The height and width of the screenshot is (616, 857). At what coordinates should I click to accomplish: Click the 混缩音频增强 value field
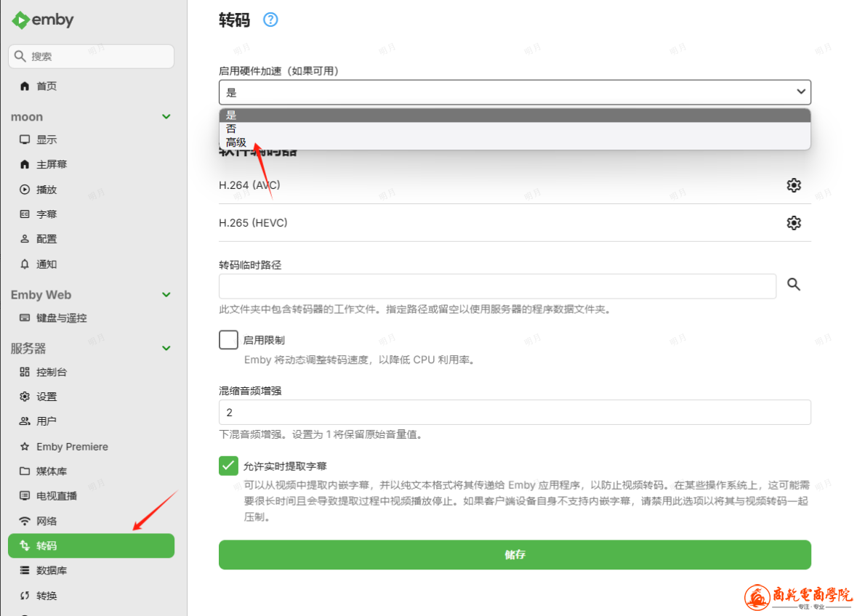[515, 413]
